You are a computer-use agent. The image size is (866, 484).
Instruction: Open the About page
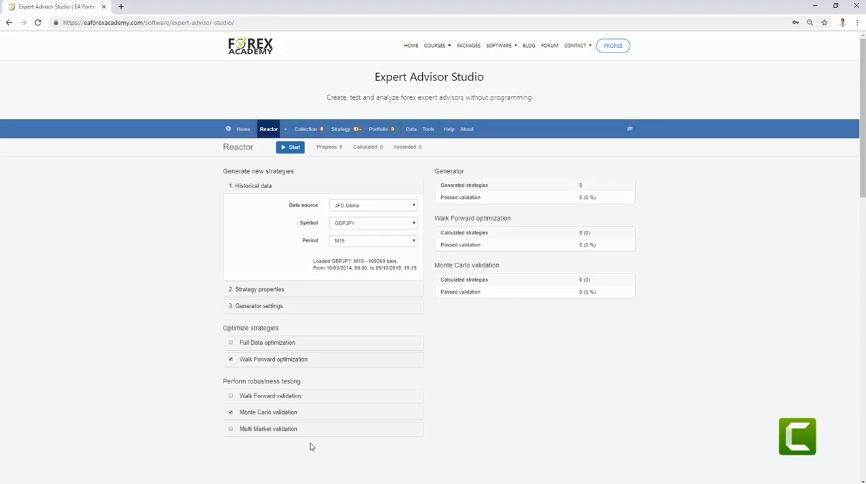467,129
